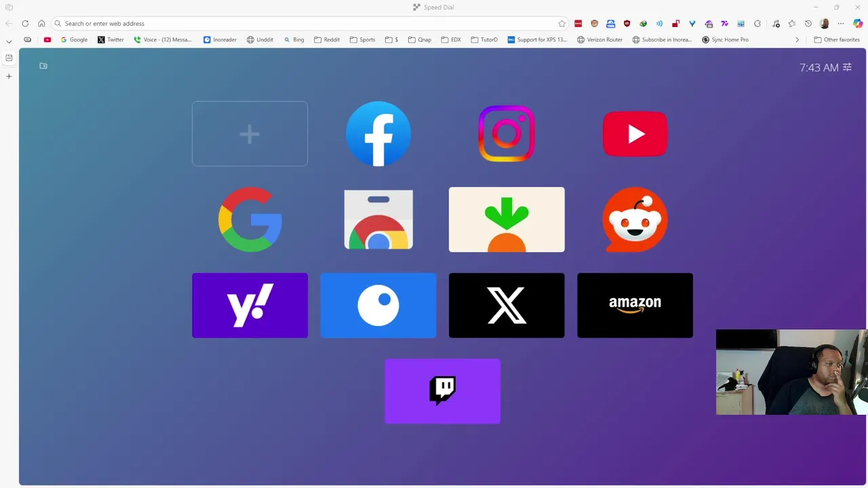The height and width of the screenshot is (488, 868).
Task: Open the blue tile with white circle
Action: click(378, 306)
